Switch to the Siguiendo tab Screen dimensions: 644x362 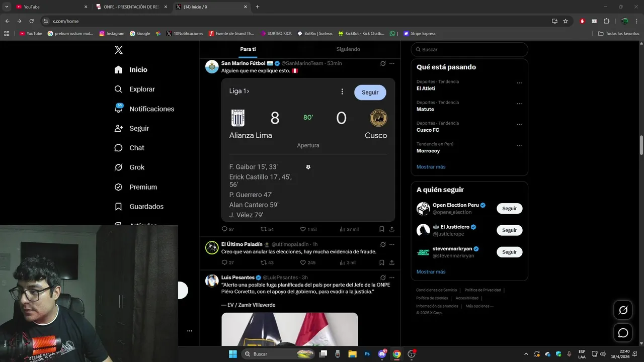coord(348,49)
